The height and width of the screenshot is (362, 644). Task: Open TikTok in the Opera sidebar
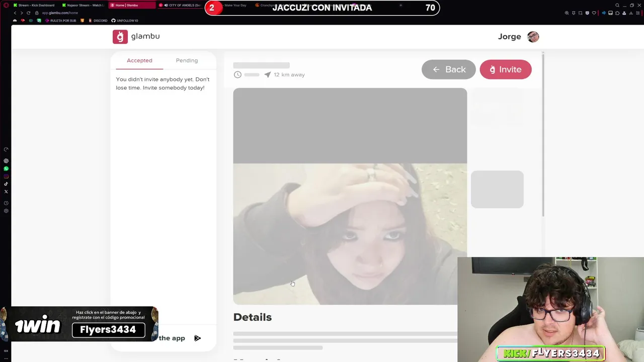point(6,184)
